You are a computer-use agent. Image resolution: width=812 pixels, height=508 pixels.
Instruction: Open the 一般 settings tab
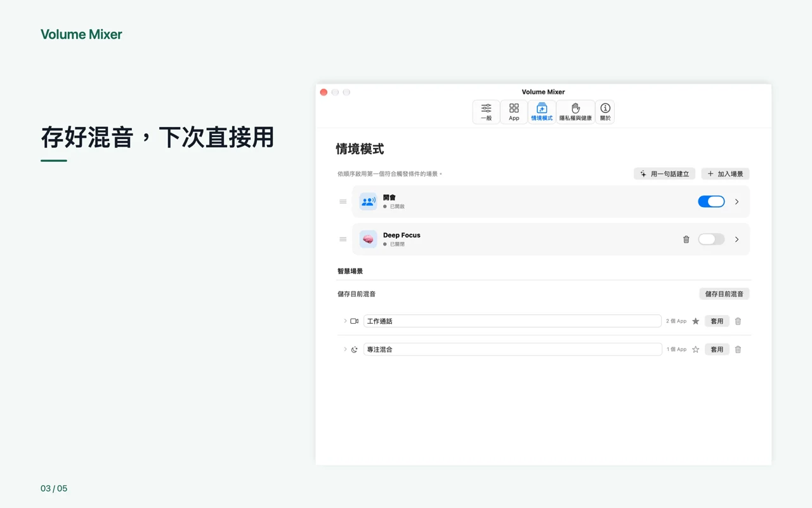click(486, 112)
